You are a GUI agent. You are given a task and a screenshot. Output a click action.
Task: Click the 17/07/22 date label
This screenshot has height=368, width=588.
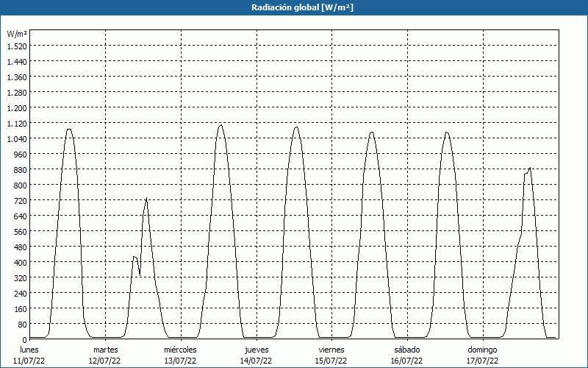click(482, 361)
